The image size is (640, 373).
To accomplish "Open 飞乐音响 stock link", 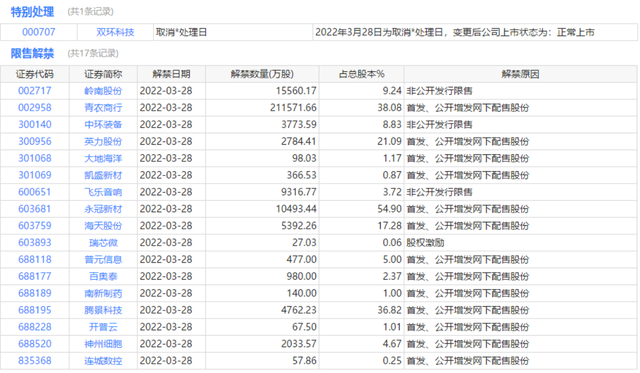I will [x=103, y=192].
